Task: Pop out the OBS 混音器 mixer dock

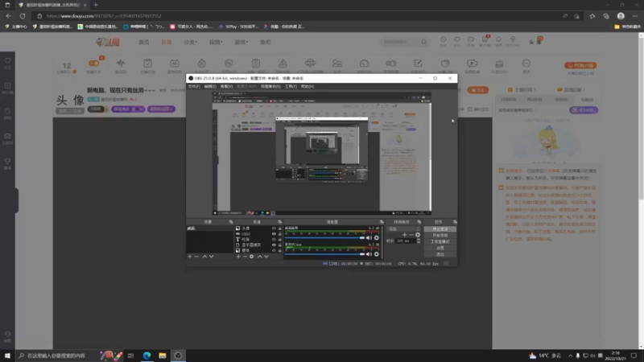Action: pos(382,222)
